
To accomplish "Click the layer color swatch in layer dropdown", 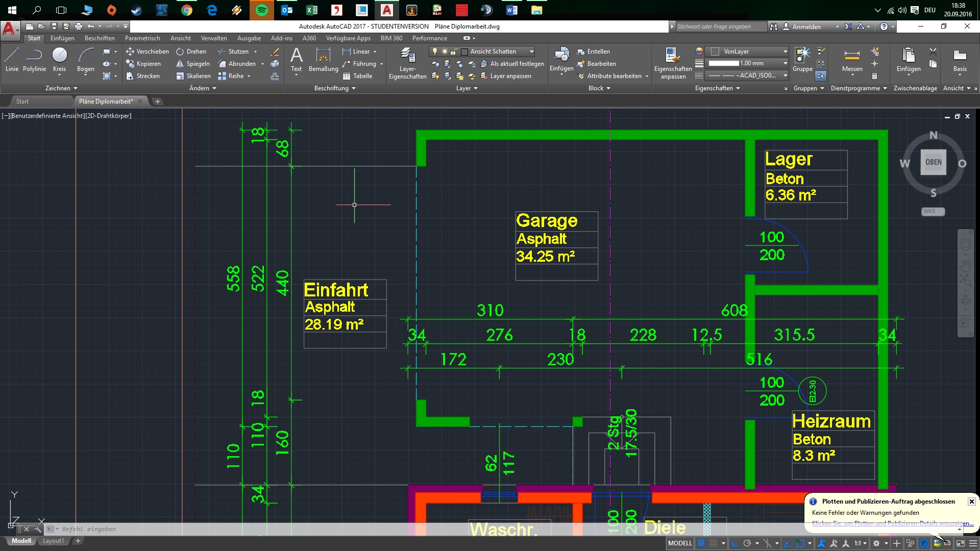I will coord(464,52).
